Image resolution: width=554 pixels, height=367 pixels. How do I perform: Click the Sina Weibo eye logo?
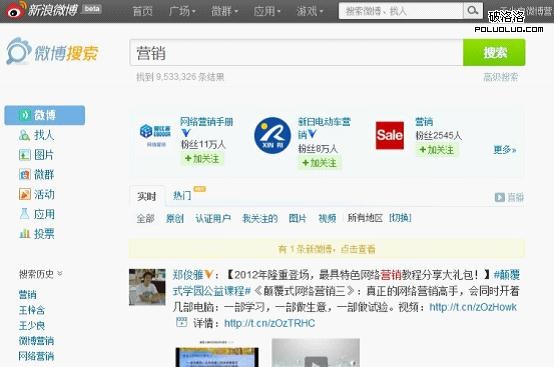tap(16, 10)
